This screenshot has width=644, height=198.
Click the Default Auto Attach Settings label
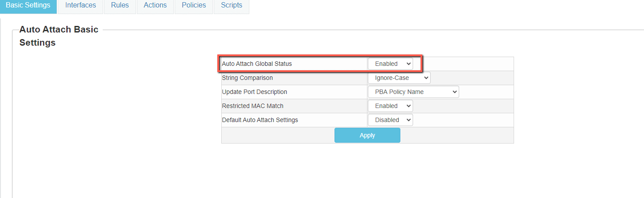(x=260, y=120)
